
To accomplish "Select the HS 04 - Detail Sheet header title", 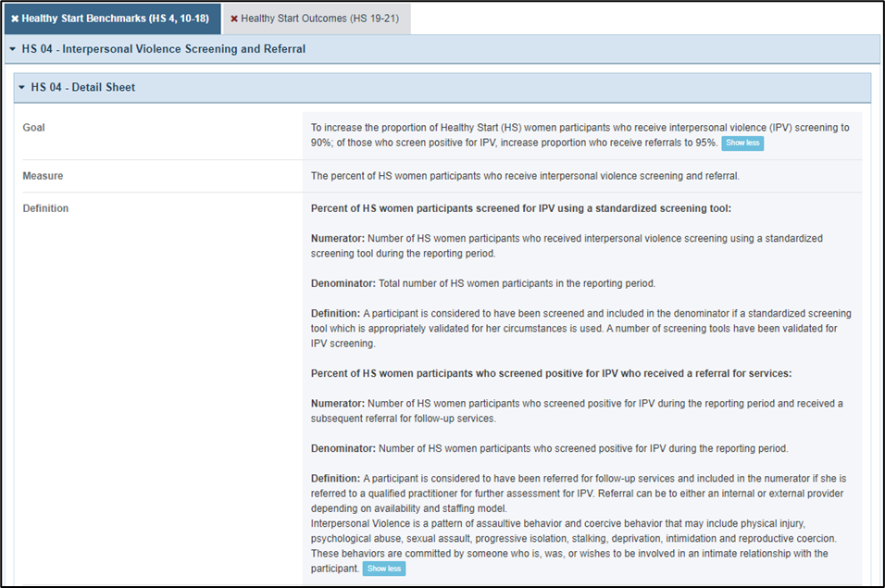I will [x=83, y=87].
